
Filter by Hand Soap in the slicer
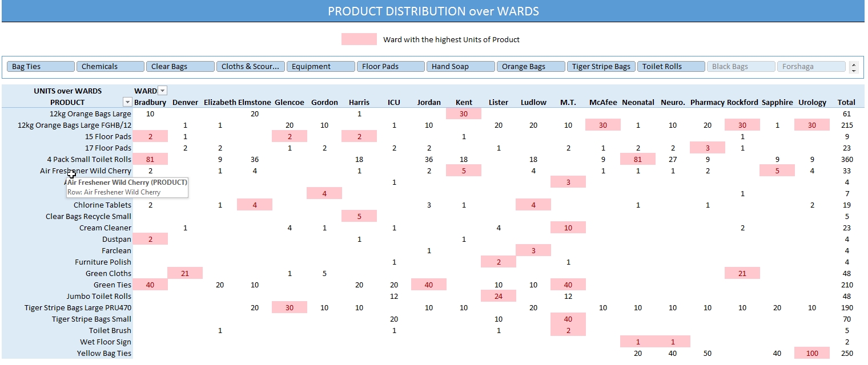[x=460, y=67]
